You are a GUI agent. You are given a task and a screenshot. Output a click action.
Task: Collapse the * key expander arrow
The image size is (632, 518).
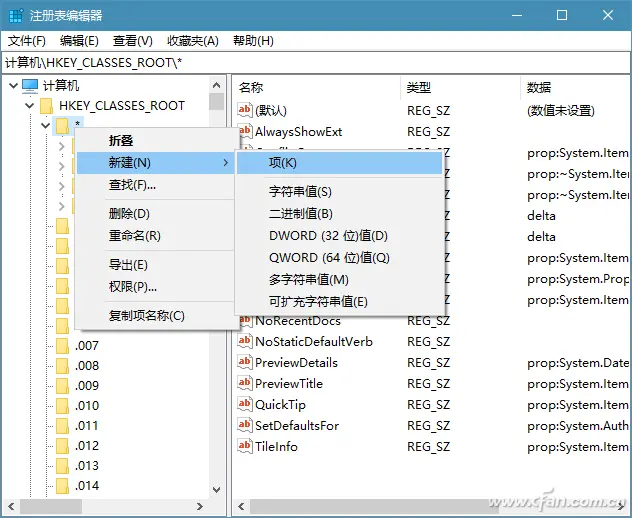[44, 126]
